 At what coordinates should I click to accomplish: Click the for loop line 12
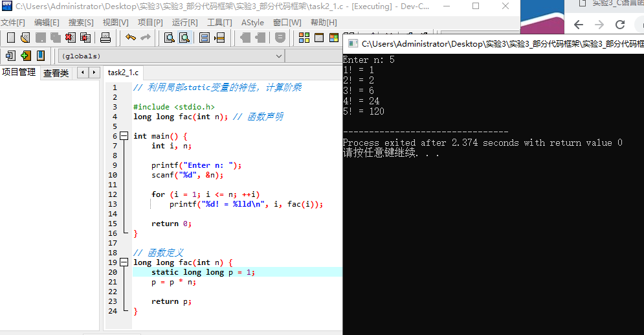point(205,194)
